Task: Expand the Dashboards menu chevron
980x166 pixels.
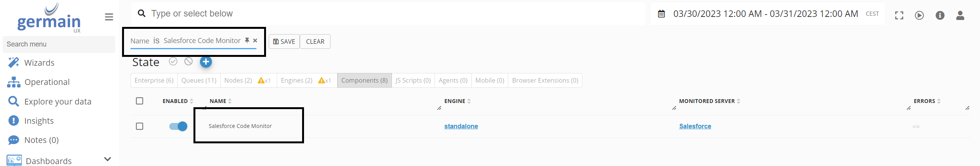Action: click(107, 159)
